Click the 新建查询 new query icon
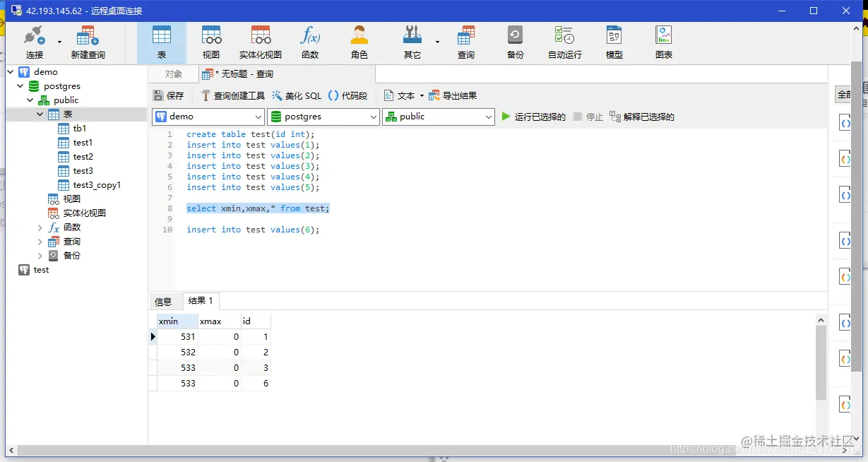This screenshot has height=462, width=868. [88, 42]
